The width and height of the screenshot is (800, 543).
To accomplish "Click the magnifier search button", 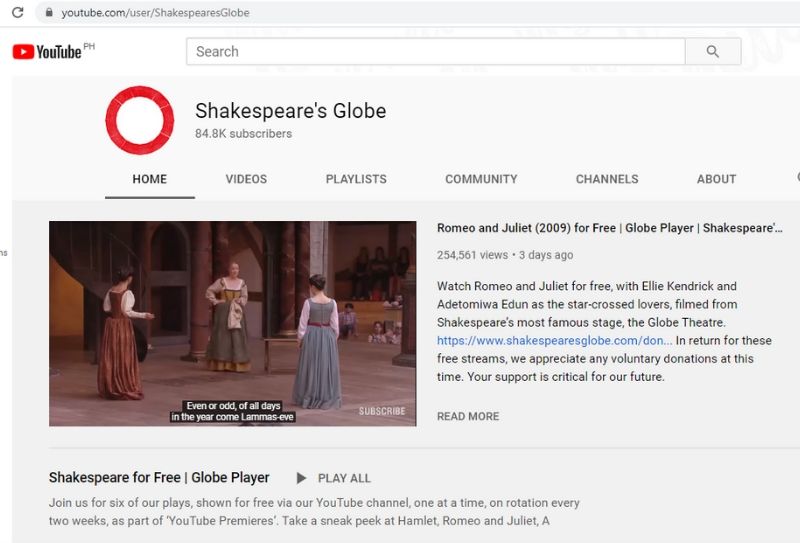I will click(713, 52).
